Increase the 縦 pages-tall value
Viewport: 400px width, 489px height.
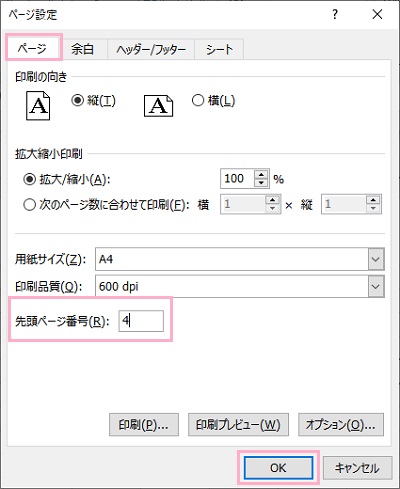tap(373, 200)
